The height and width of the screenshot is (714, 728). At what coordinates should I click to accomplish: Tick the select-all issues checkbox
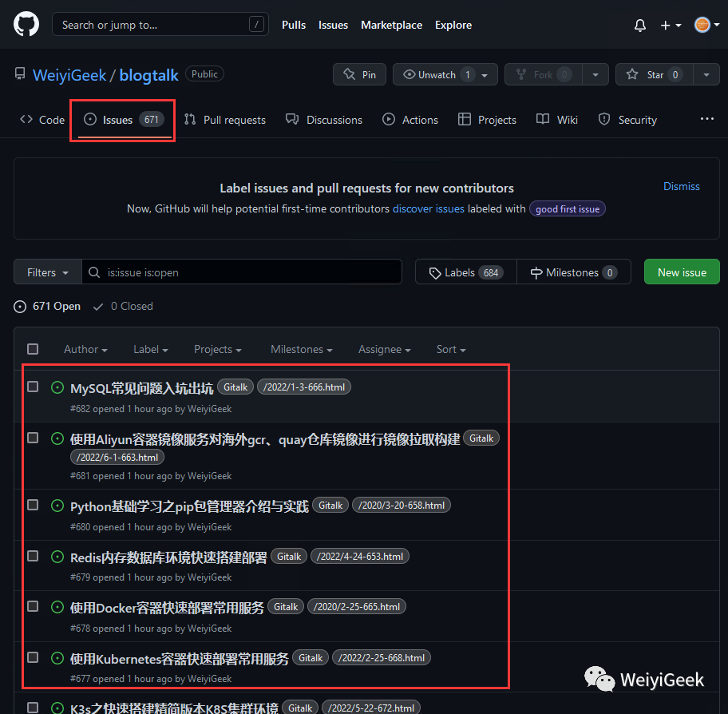33,349
